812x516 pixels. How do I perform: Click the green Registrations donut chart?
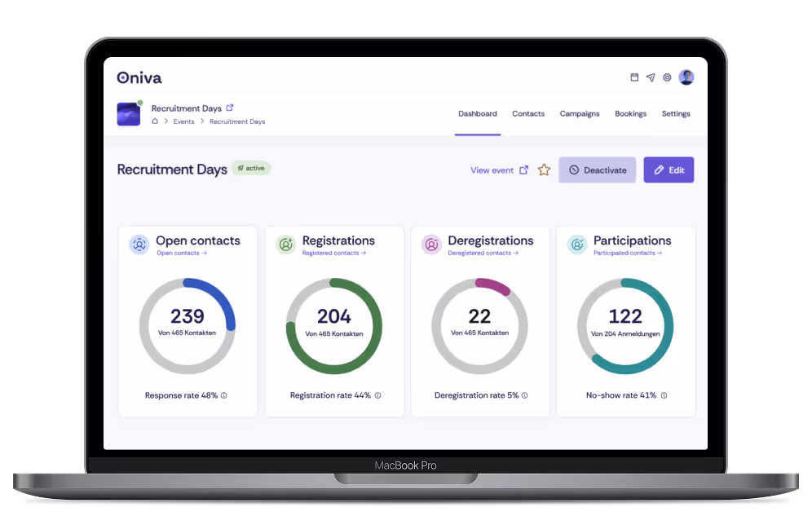click(334, 326)
